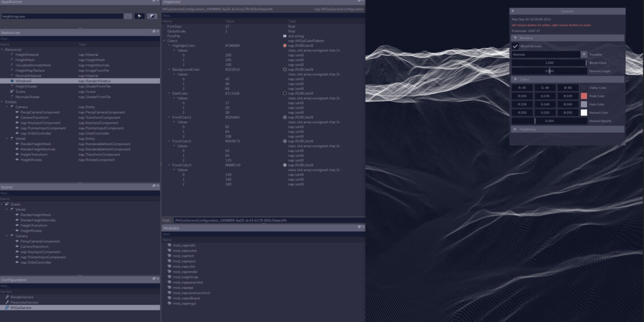Collapse the Blending section in Controls
The height and width of the screenshot is (322, 644).
[x=515, y=38]
